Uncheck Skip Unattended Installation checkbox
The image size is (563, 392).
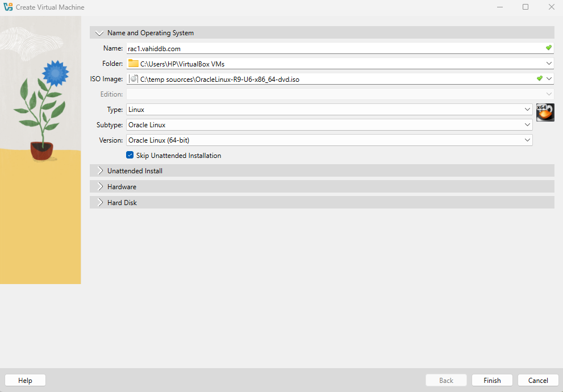coord(130,155)
